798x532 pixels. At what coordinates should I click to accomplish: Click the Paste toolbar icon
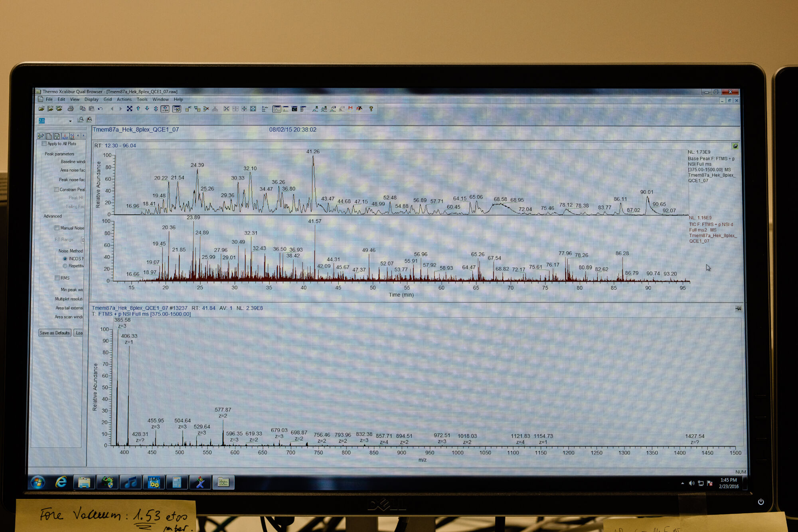[91, 109]
